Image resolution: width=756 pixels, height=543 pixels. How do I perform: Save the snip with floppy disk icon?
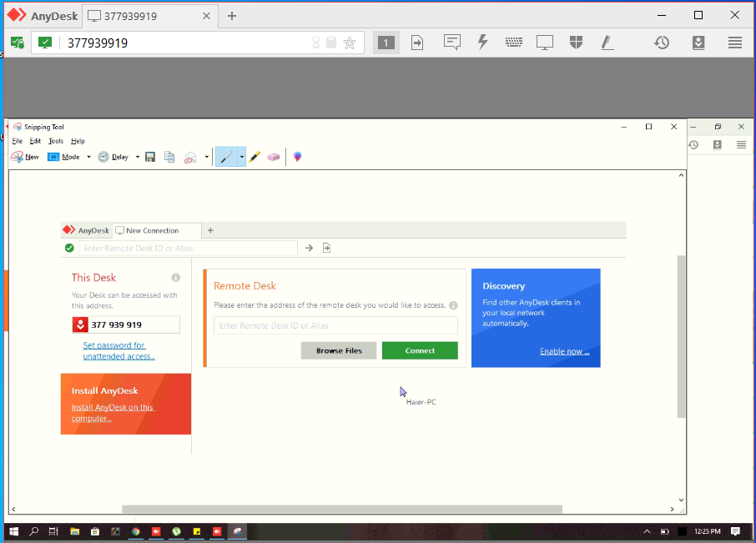tap(150, 157)
